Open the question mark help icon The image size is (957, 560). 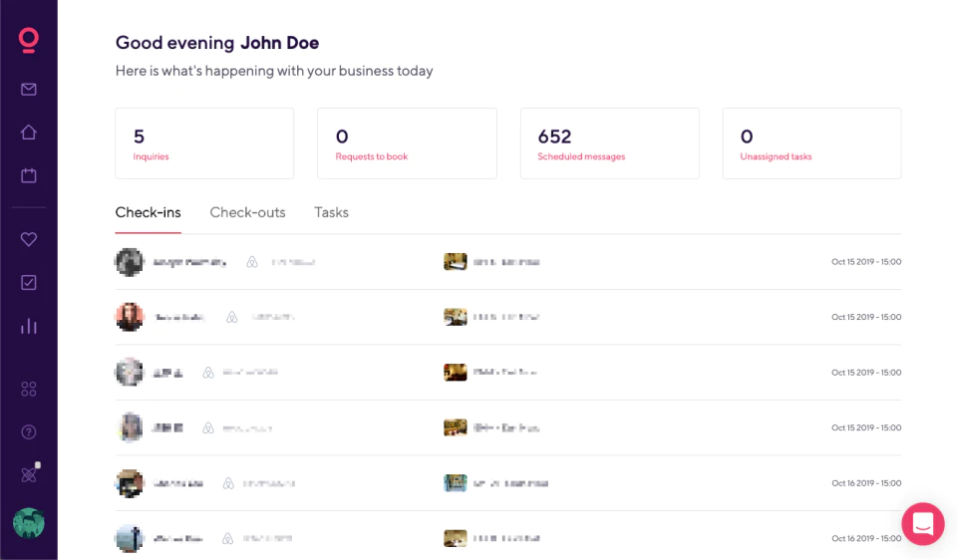(x=29, y=432)
